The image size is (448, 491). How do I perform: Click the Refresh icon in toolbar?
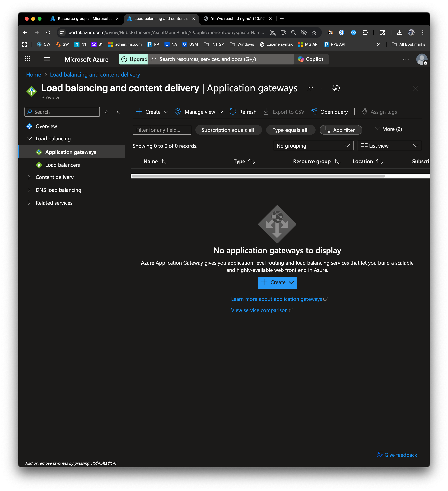[x=233, y=112]
